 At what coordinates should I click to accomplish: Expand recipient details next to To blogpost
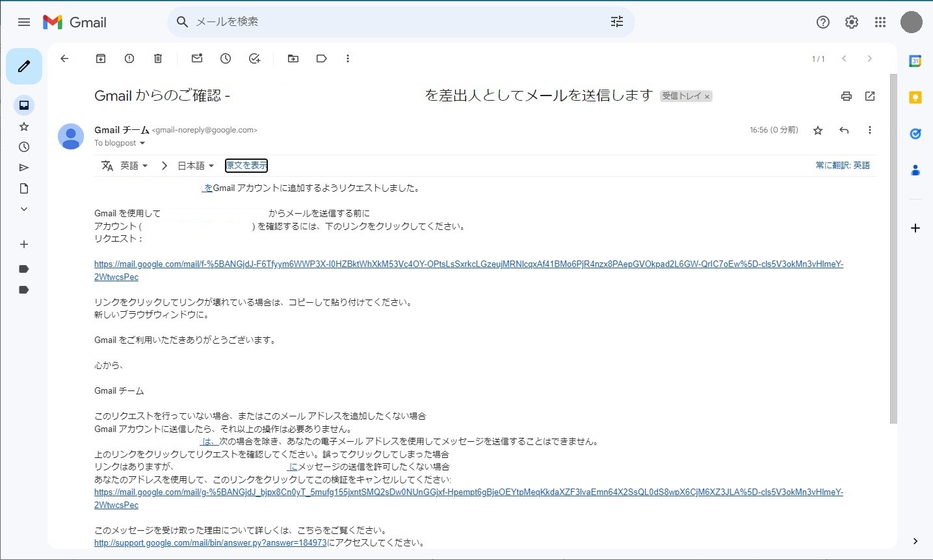click(142, 144)
